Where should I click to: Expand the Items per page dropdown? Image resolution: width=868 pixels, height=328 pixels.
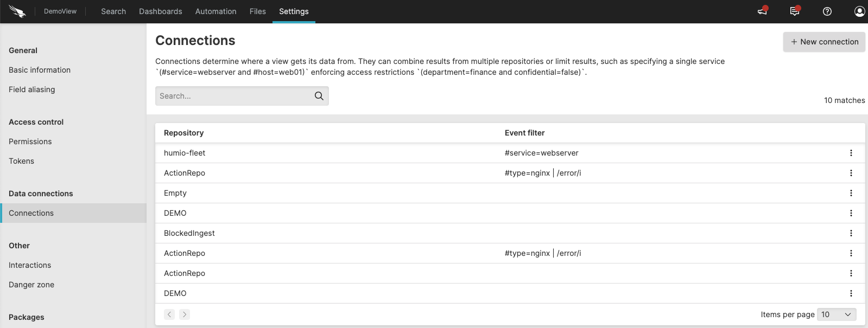836,314
